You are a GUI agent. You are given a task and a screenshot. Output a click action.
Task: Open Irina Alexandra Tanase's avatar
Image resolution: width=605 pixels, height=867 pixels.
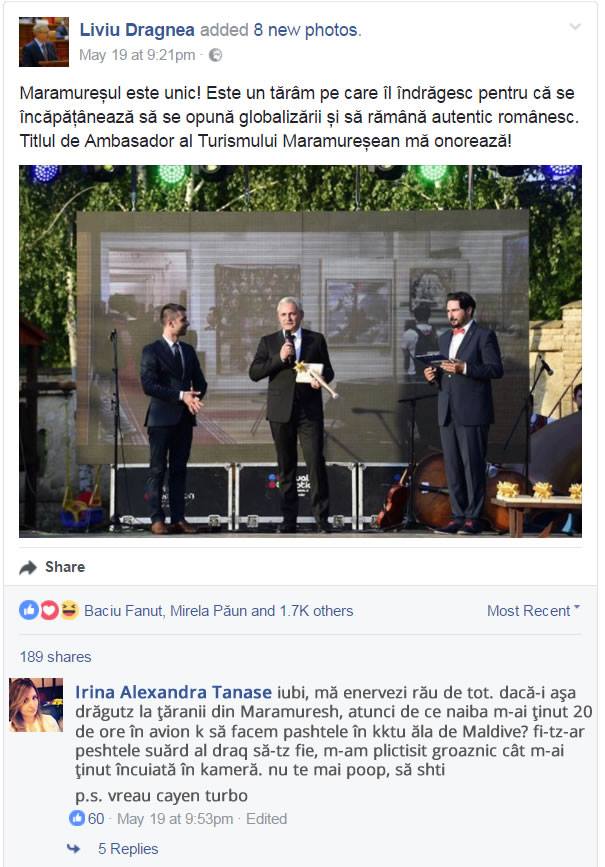[x=36, y=705]
